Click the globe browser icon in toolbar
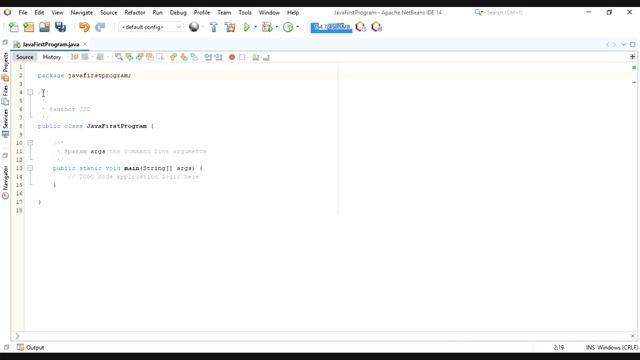The image size is (640, 360). coord(194,27)
